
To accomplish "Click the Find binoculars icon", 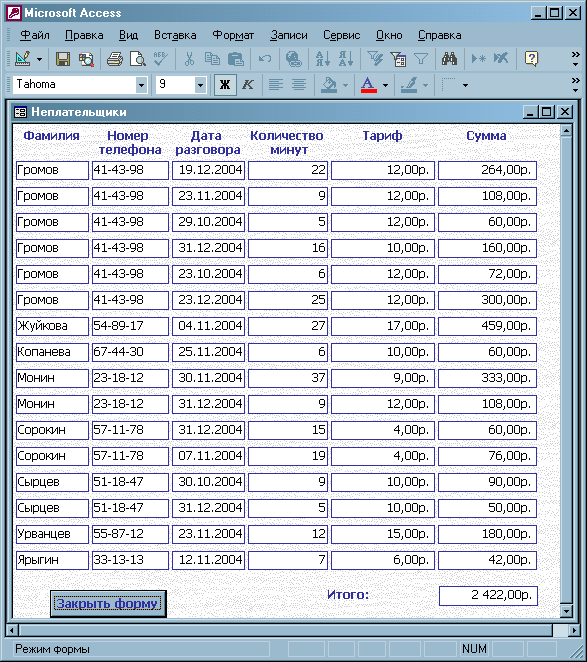I will pyautogui.click(x=449, y=59).
